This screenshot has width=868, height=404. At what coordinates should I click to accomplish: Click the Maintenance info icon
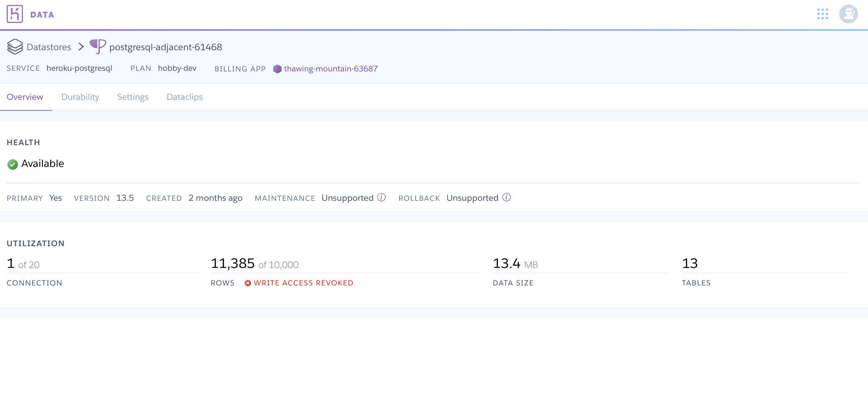tap(381, 197)
